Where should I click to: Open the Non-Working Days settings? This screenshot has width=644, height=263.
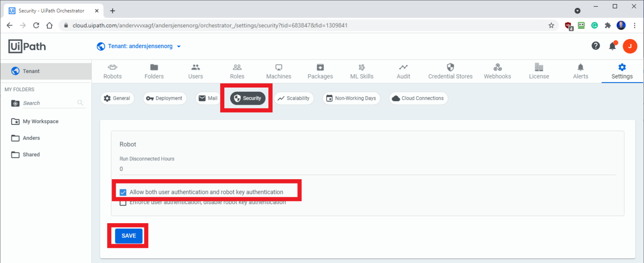pos(351,98)
